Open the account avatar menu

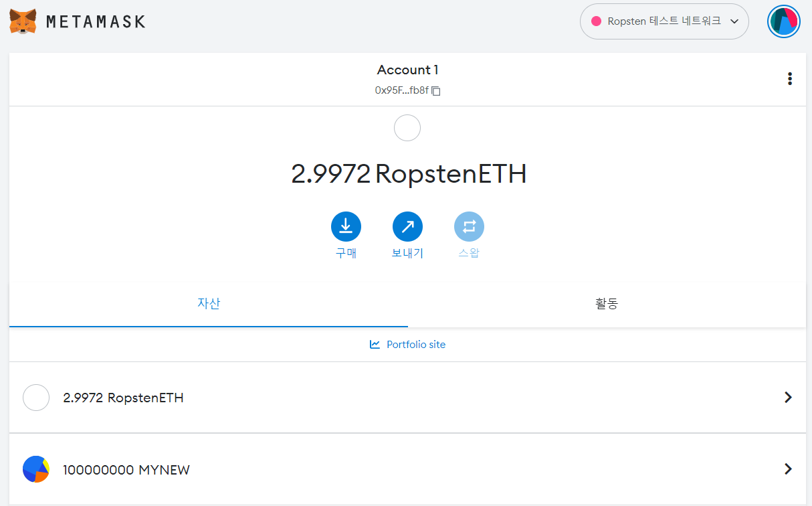coord(784,21)
